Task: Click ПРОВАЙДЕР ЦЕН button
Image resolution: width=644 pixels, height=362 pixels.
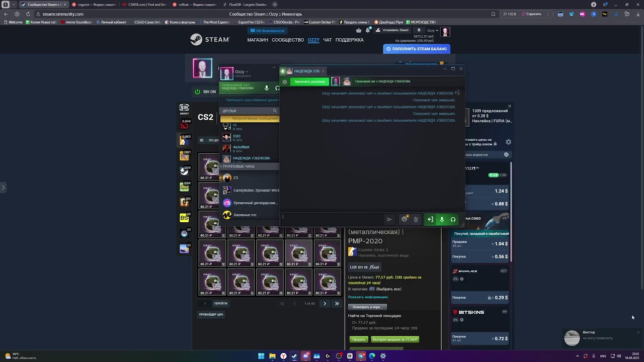Action: [x=211, y=315]
